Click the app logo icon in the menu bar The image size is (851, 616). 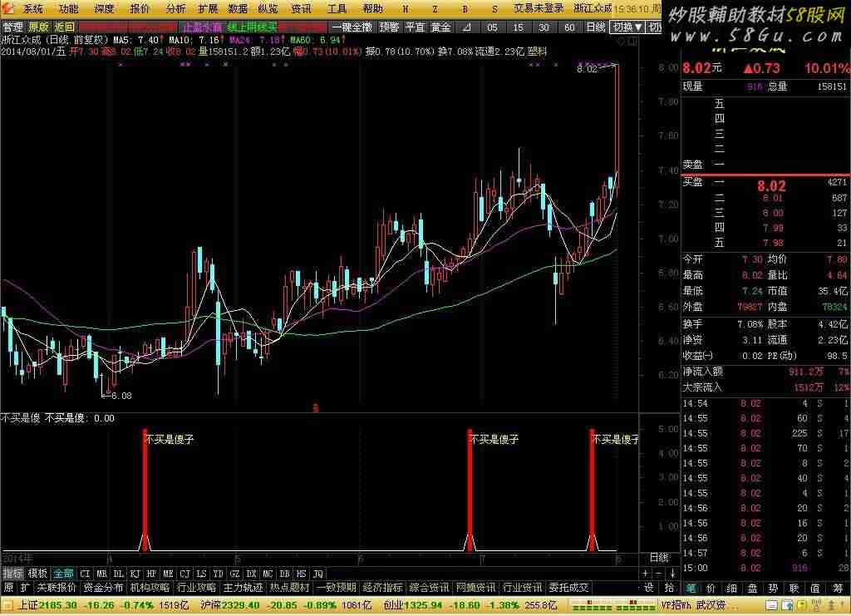[8, 9]
